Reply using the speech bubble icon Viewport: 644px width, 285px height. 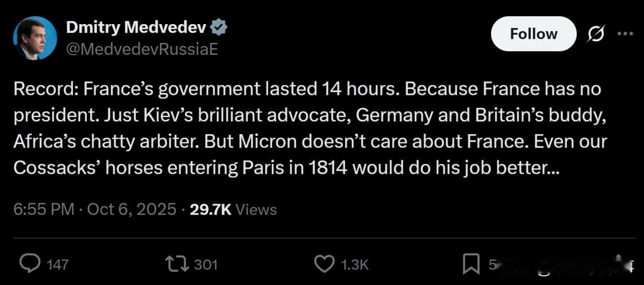point(30,264)
